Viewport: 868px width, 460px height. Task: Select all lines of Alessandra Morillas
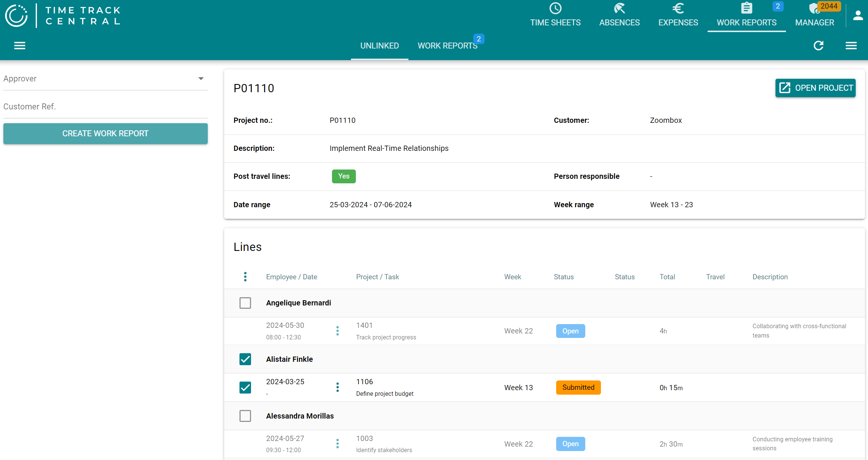[245, 416]
